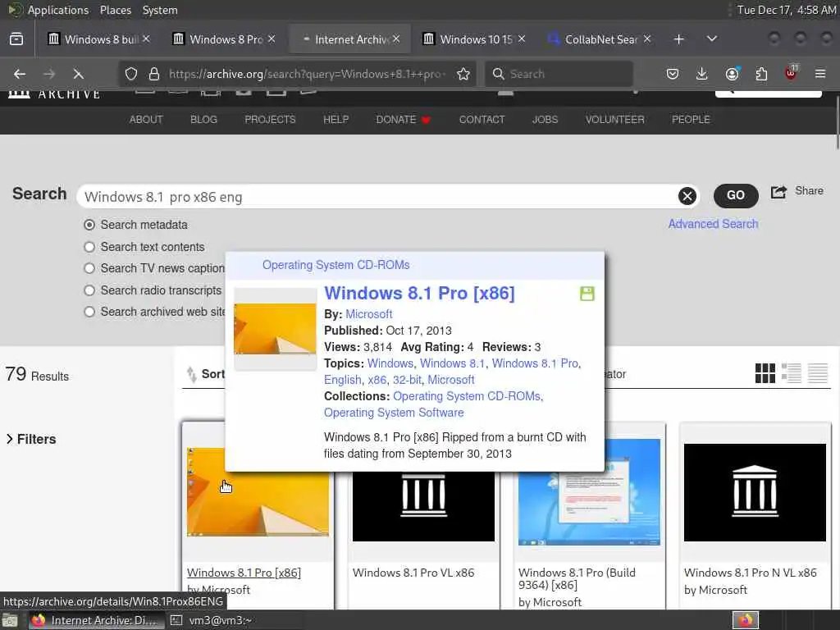Open Operating System CD-ROMs header link

(x=336, y=265)
